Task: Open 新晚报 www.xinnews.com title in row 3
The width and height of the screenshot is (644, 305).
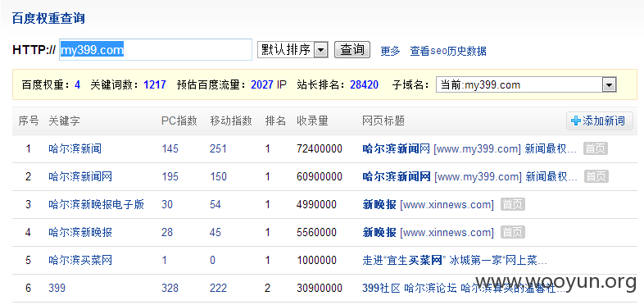Action: (x=428, y=204)
